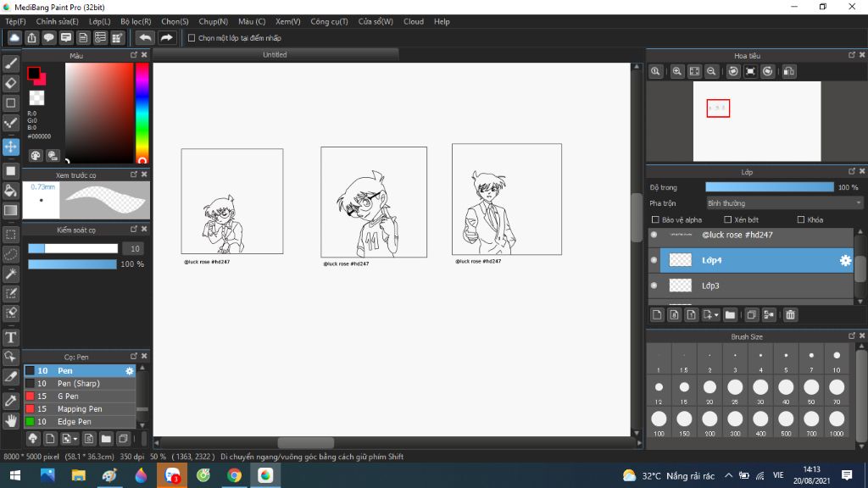Screen dimensions: 868x488
Task: Toggle visibility of Lớp3 layer
Action: [x=654, y=286]
